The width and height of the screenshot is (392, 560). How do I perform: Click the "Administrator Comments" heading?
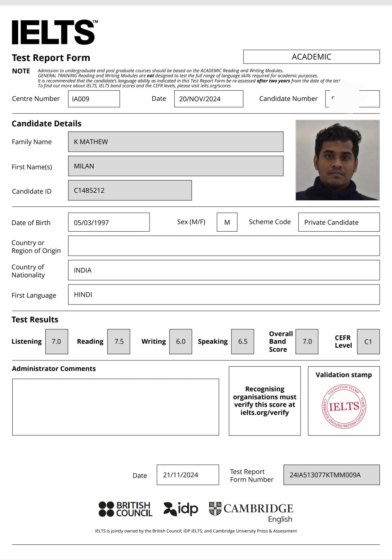coord(54,369)
